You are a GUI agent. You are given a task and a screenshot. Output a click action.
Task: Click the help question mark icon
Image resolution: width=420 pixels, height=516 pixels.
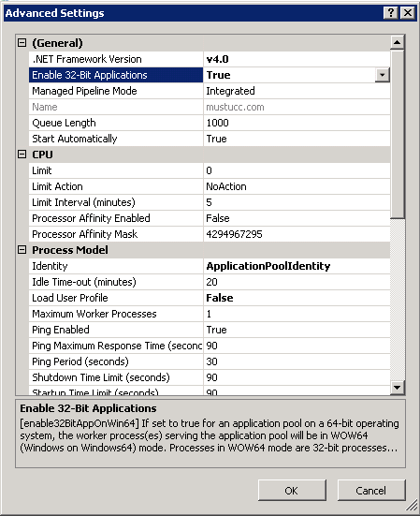(x=390, y=13)
